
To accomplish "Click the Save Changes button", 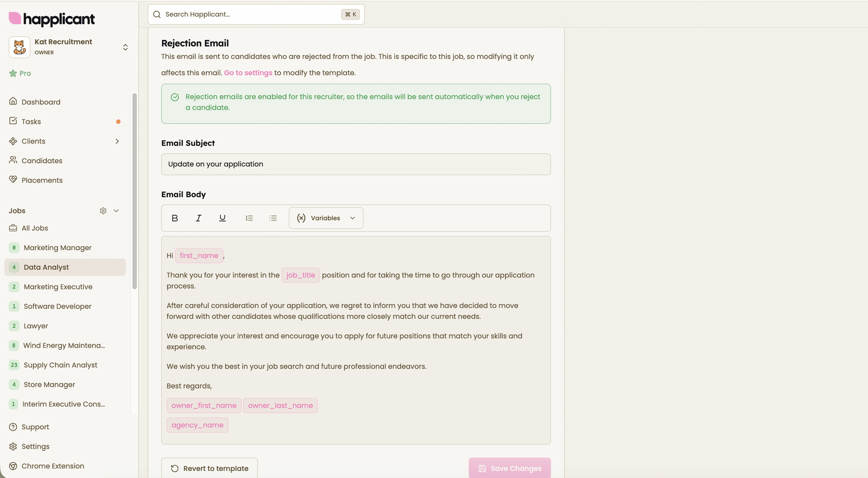I will [509, 468].
